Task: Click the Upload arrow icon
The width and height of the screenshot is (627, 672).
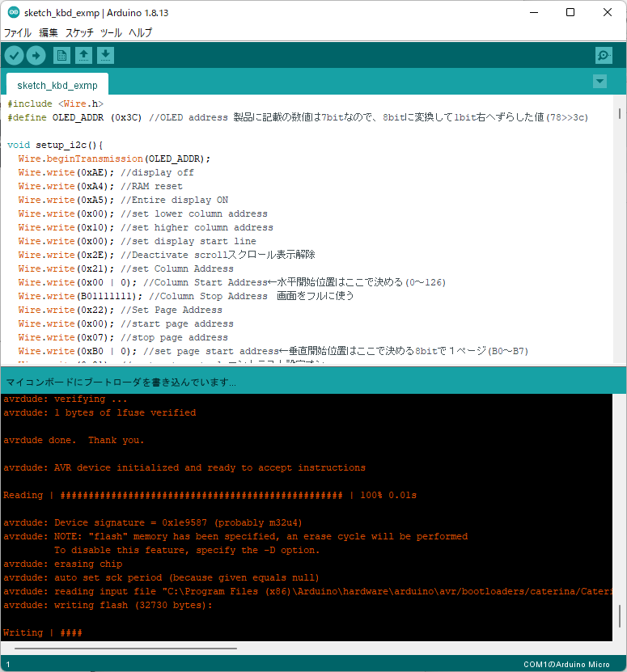Action: [36, 55]
